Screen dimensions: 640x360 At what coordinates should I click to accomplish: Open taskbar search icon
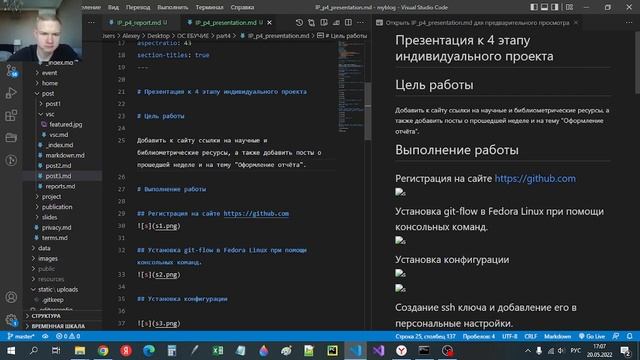click(x=34, y=351)
